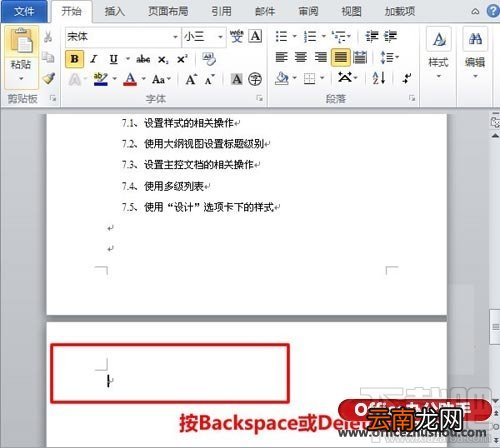Open Change Case Aa menu
Viewport: 500px width, 448px height.
(161, 80)
